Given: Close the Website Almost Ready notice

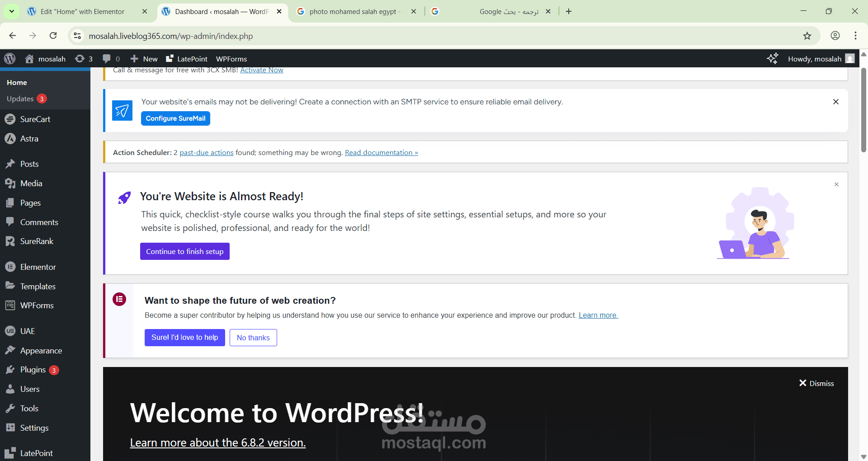Looking at the screenshot, I should tap(836, 184).
